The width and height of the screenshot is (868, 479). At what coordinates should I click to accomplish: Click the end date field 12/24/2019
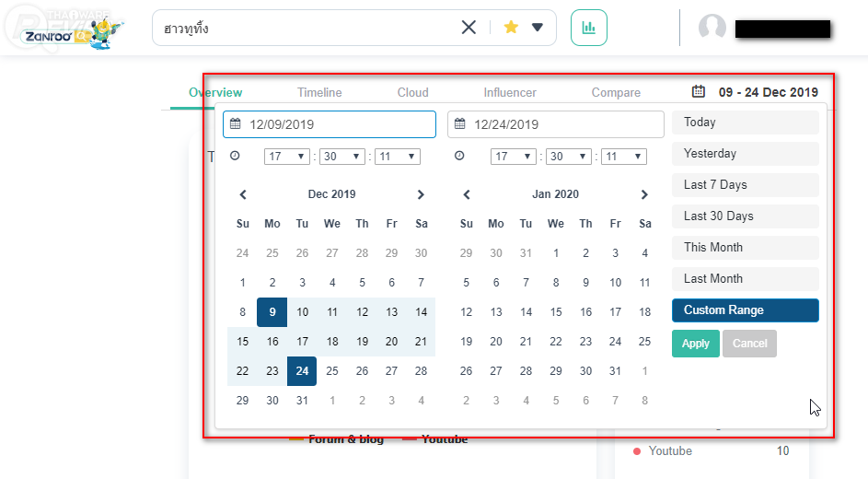point(556,124)
